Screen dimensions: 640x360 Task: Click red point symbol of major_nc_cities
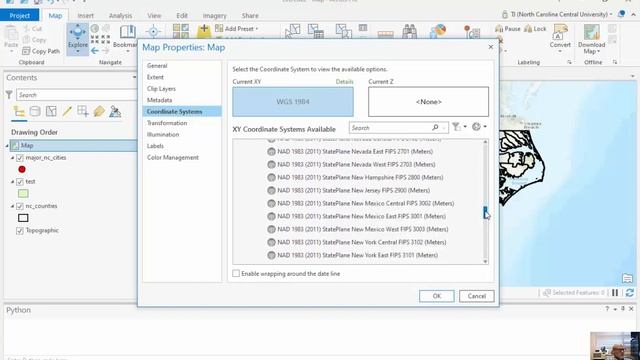pos(22,169)
